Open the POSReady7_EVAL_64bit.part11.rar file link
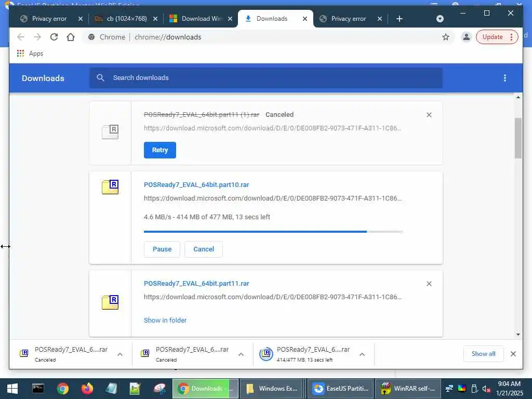The image size is (532, 399). (196, 284)
